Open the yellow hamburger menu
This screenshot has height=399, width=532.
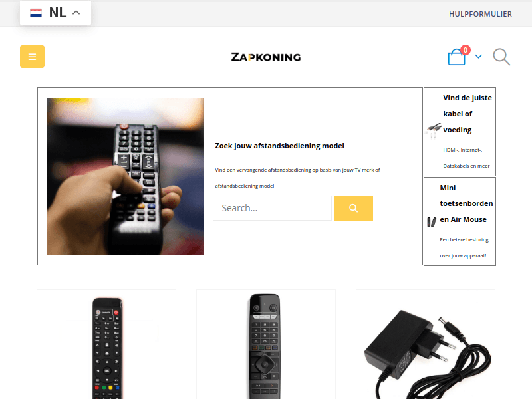[x=32, y=57]
